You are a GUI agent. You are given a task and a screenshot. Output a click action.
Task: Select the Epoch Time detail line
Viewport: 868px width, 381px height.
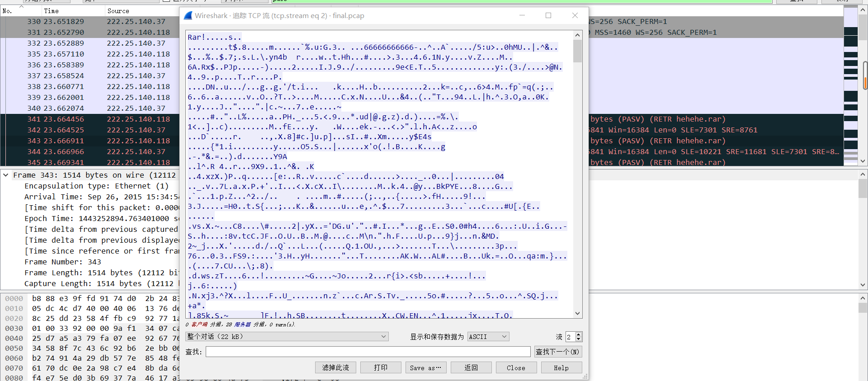(102, 218)
